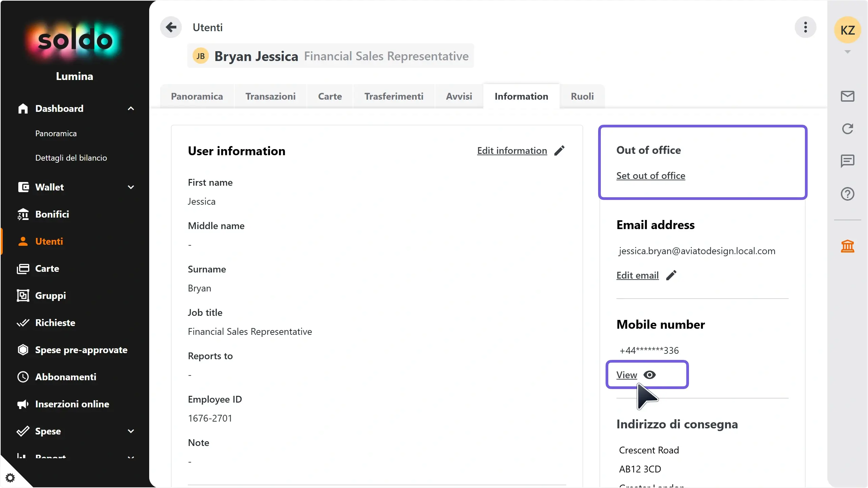
Task: Click the Soldo logo
Action: pyautogui.click(x=75, y=41)
